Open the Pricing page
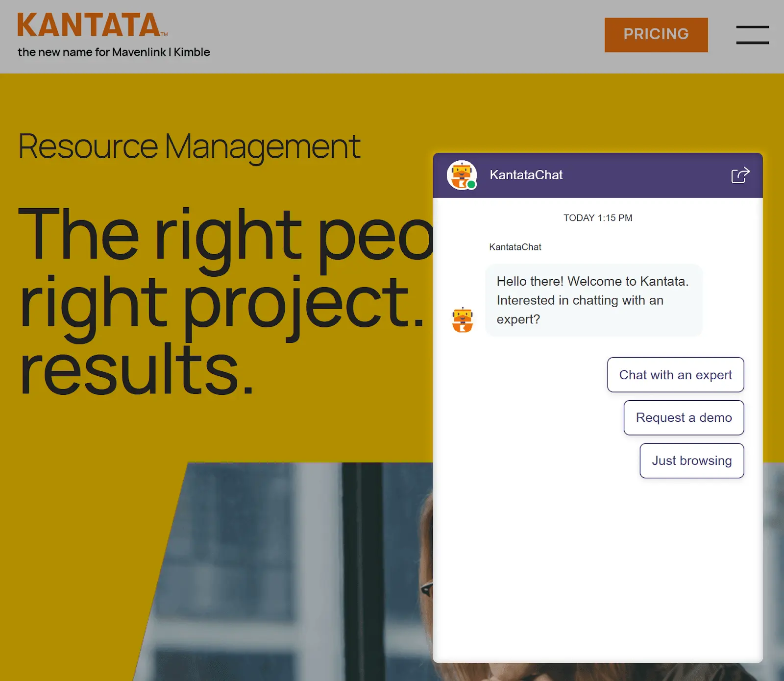Image resolution: width=784 pixels, height=681 pixels. (656, 34)
